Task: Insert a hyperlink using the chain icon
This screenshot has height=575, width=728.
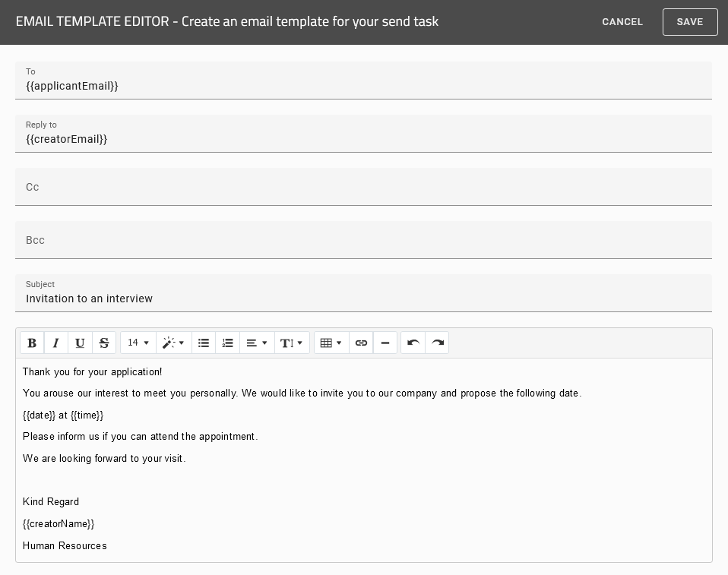Action: tap(361, 343)
